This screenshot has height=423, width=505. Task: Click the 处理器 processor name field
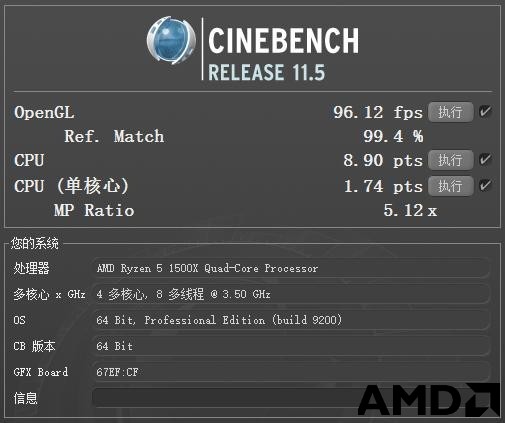pyautogui.click(x=291, y=268)
